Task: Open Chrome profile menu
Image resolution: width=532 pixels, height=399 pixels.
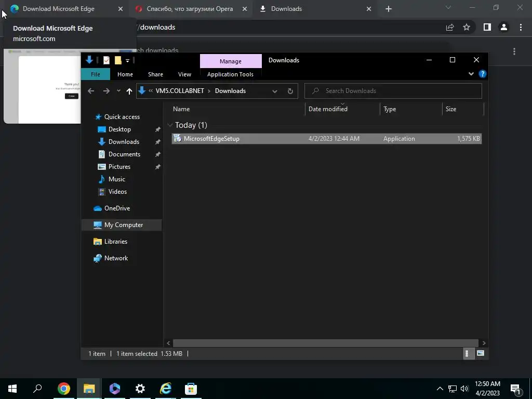Action: coord(504,27)
